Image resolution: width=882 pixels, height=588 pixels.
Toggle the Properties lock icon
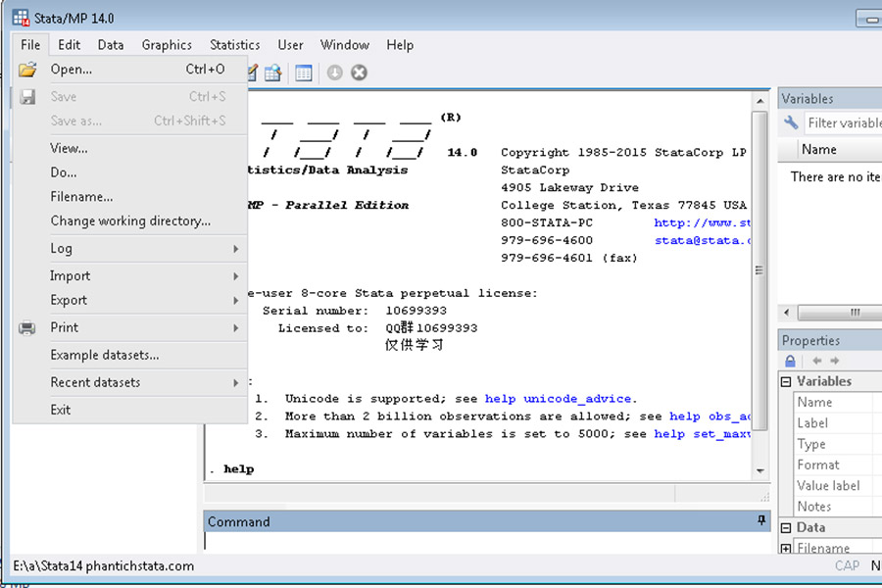(790, 361)
